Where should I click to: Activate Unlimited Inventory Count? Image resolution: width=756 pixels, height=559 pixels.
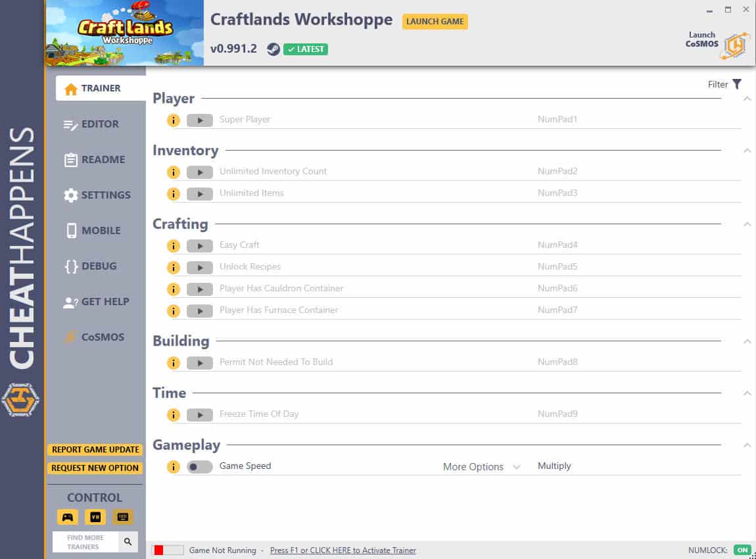point(200,172)
